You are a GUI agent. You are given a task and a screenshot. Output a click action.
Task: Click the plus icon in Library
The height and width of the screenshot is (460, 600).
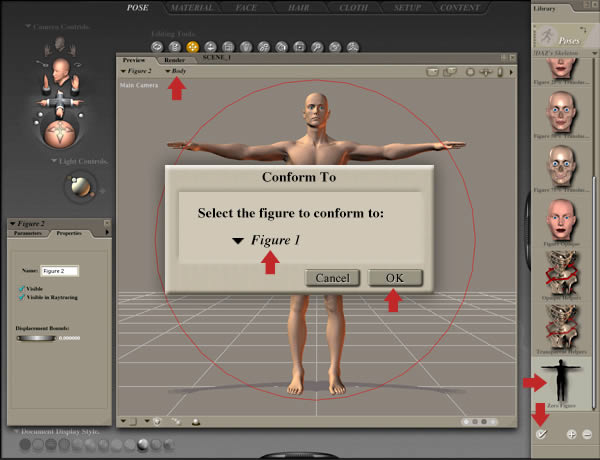point(571,434)
